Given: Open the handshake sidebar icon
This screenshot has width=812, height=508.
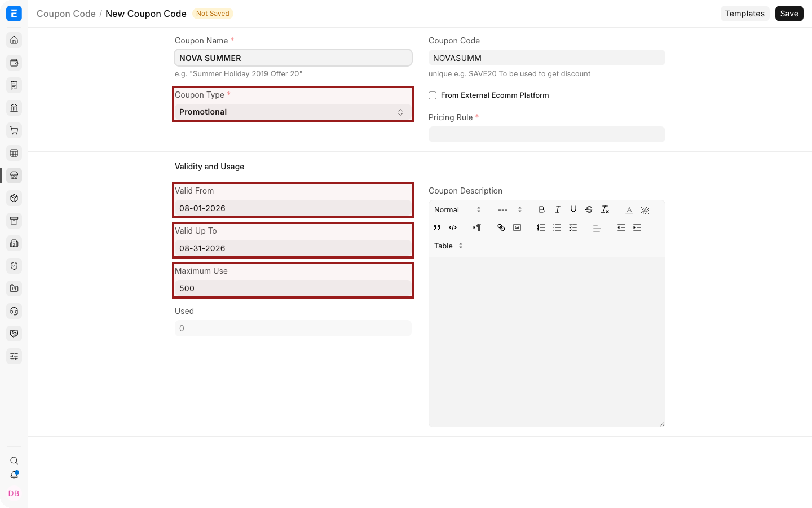Looking at the screenshot, I should tap(14, 334).
